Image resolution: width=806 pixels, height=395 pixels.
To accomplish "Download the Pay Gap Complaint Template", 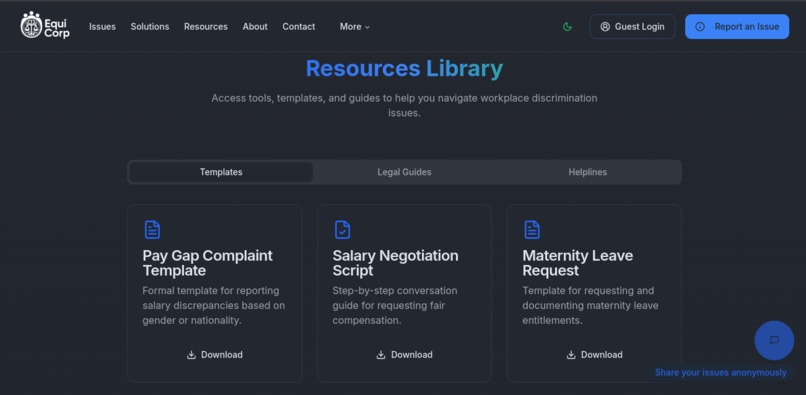I will [215, 355].
